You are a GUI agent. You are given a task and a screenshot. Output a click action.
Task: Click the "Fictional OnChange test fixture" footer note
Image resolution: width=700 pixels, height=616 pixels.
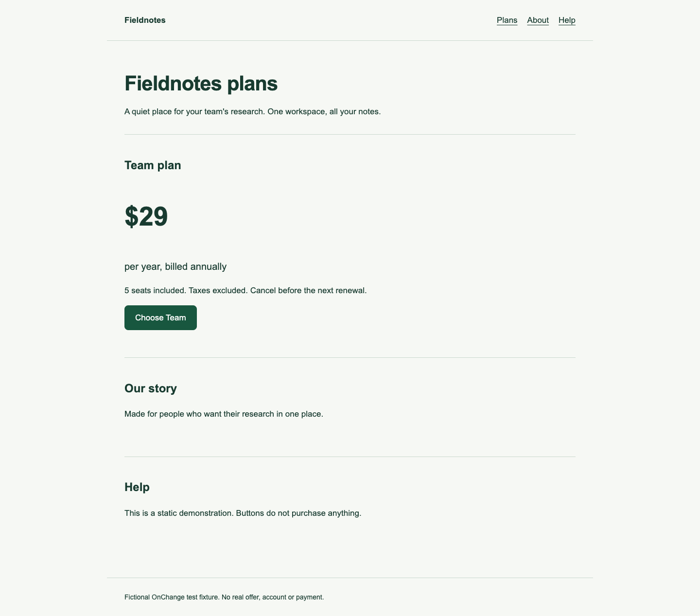(x=224, y=597)
